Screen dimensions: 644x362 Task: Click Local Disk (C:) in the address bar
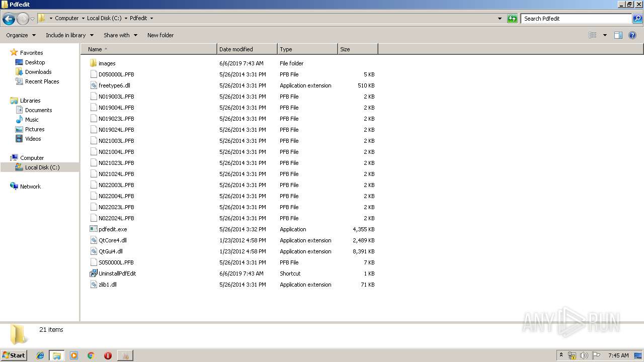104,19
